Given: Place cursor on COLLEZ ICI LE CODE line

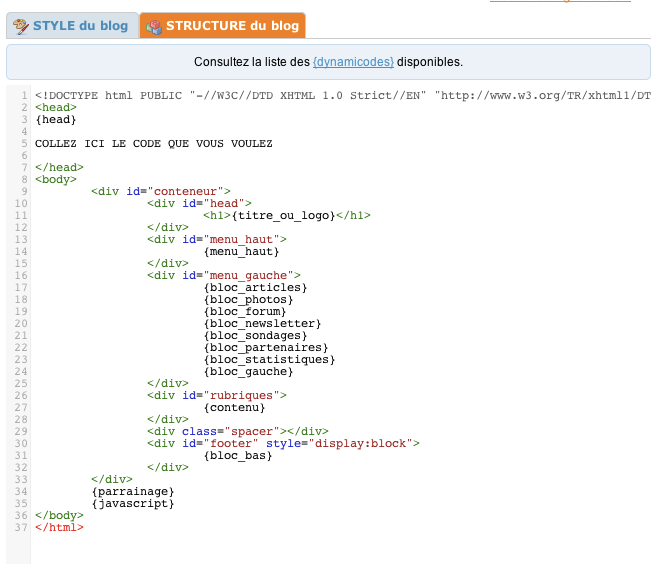Looking at the screenshot, I should (x=153, y=144).
